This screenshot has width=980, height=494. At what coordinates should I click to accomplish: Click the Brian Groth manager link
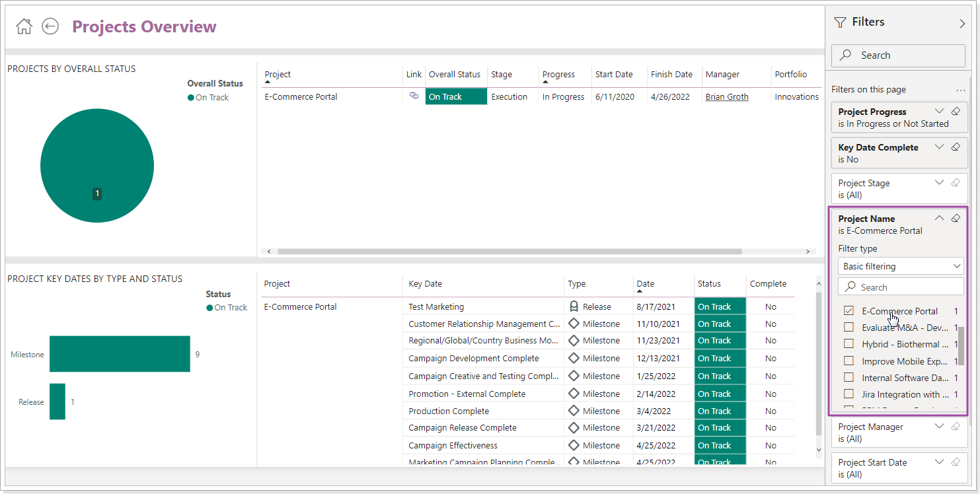[726, 96]
